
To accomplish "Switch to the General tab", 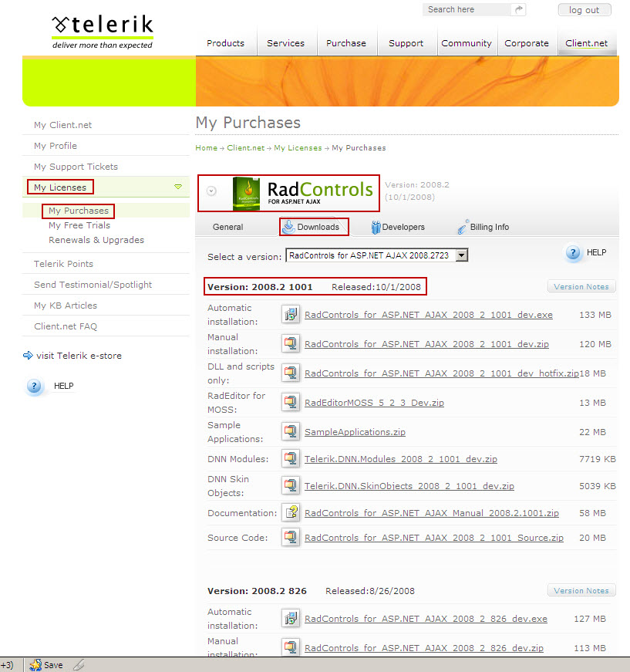I will (227, 227).
